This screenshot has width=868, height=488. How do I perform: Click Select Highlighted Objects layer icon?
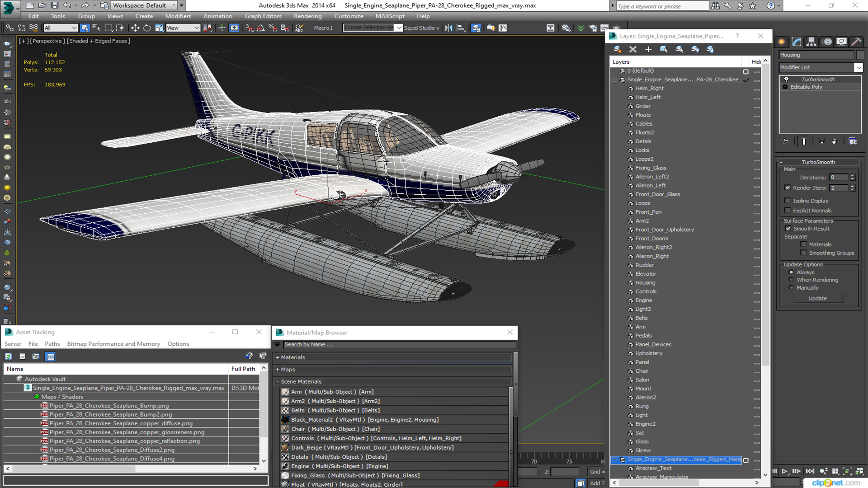[664, 49]
